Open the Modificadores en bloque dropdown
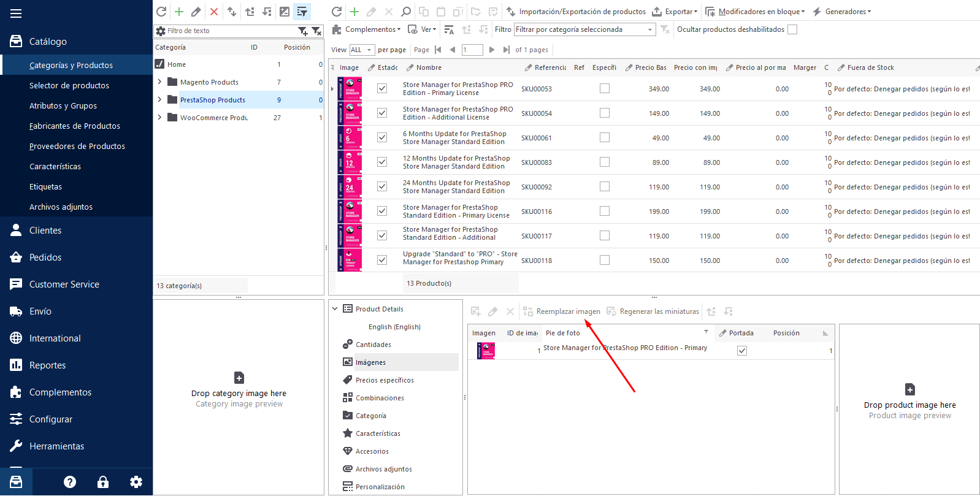 755,12
